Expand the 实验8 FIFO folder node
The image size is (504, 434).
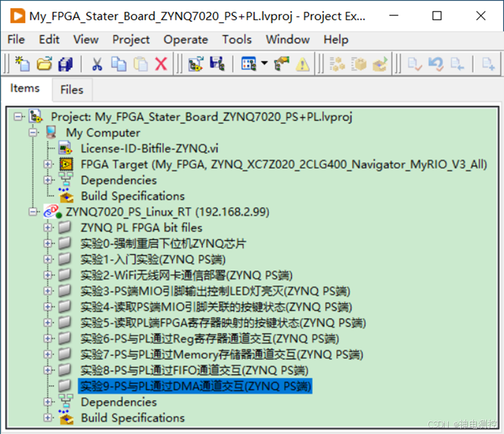tap(48, 370)
